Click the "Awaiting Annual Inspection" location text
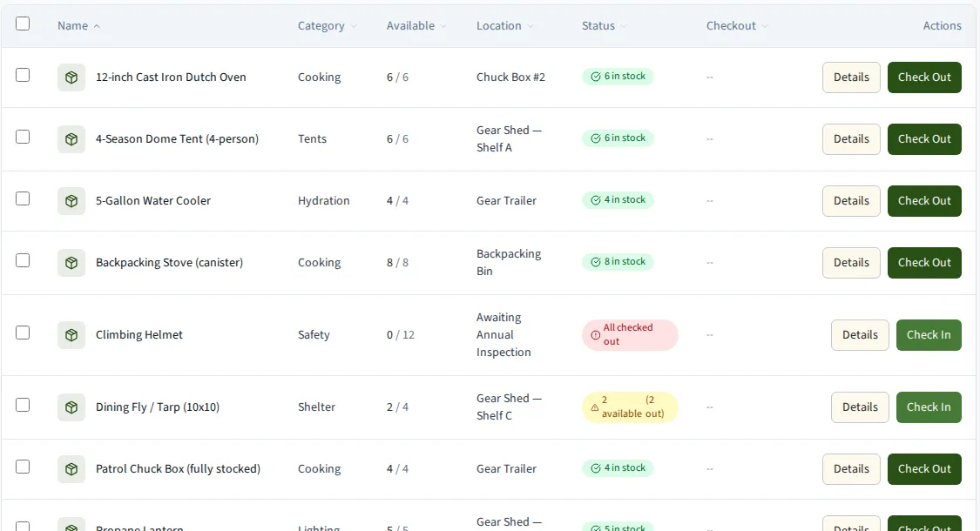The height and width of the screenshot is (531, 980). [504, 335]
